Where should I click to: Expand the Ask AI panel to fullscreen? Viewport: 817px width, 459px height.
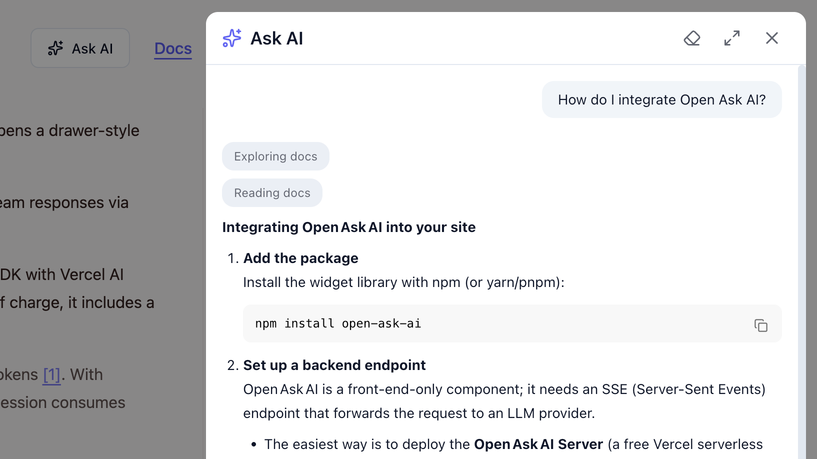[732, 38]
